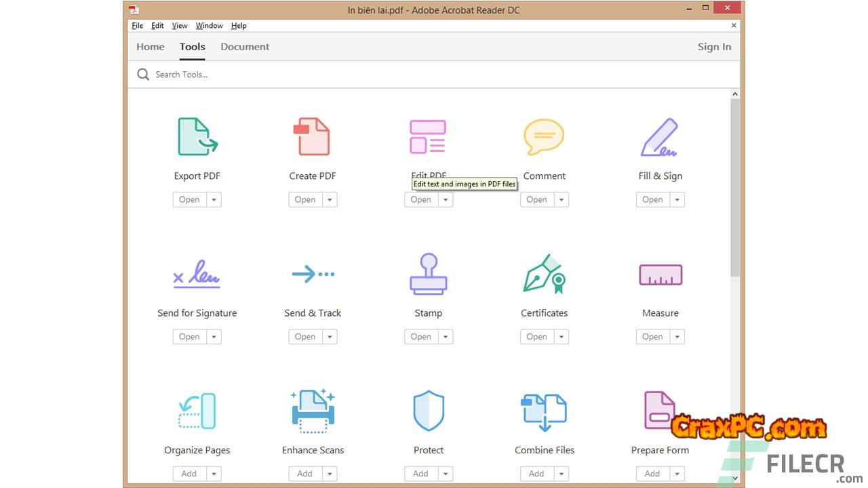
Task: Choose the Fill & Sign pen icon
Action: click(660, 137)
